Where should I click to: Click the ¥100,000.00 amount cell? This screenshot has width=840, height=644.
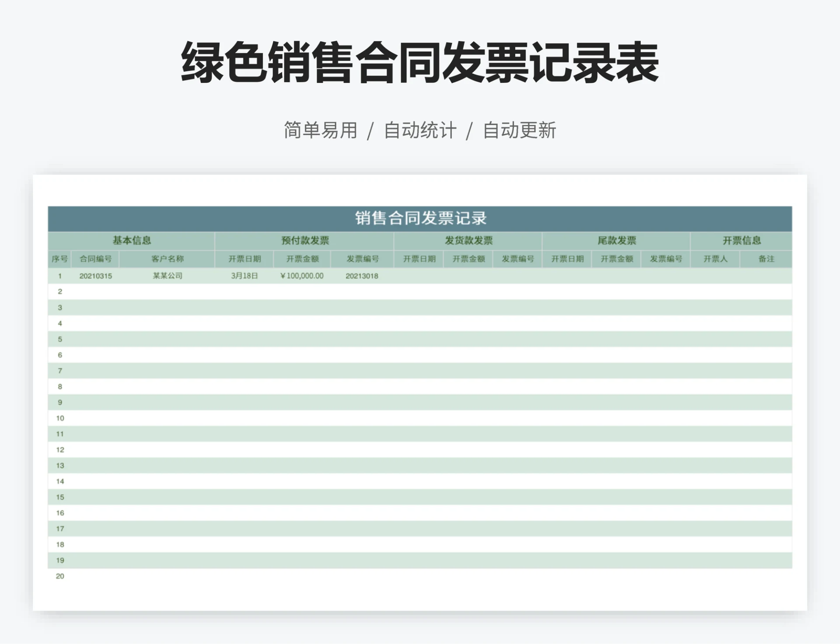[302, 276]
